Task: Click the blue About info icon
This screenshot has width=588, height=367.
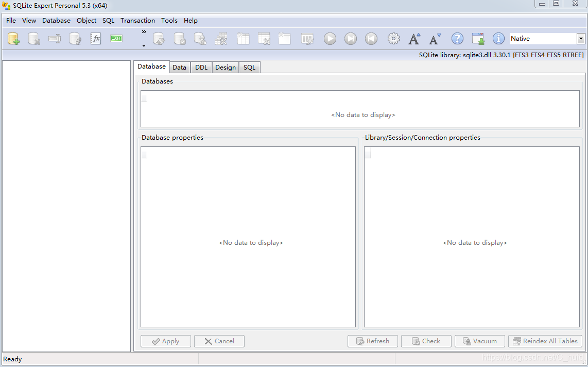Action: pos(498,39)
